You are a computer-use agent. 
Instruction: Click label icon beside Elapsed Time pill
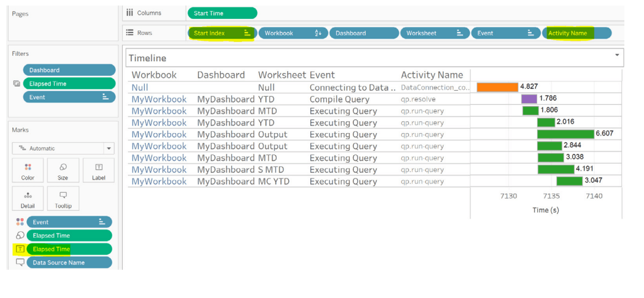(x=20, y=249)
